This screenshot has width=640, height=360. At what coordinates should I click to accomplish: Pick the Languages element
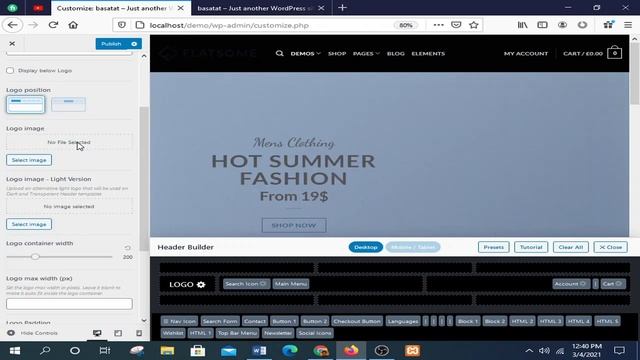[x=403, y=321]
